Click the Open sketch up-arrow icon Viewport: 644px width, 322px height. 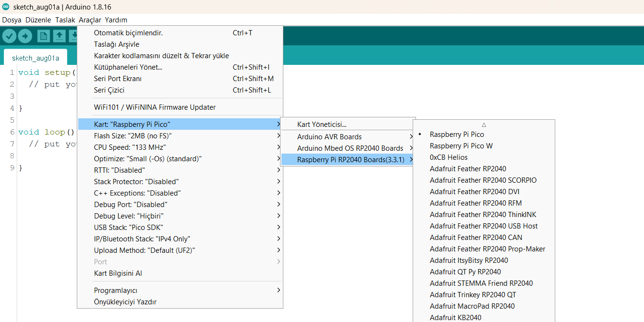coord(59,36)
